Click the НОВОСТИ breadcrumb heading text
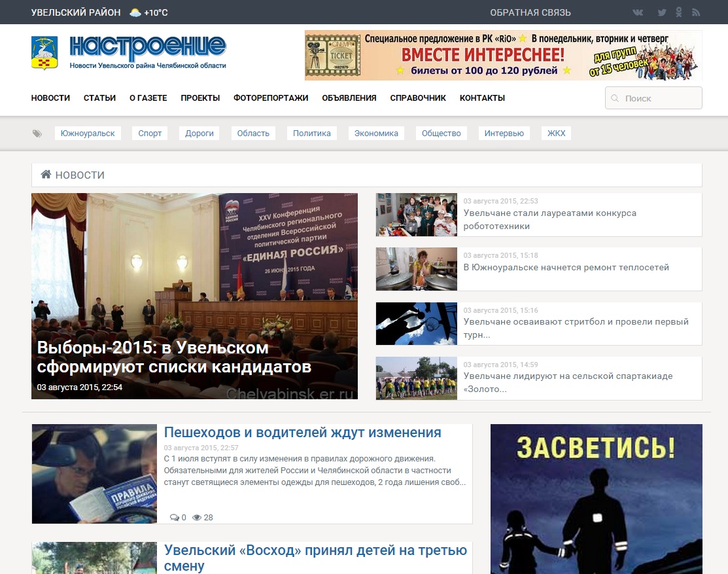728x574 pixels. point(80,175)
